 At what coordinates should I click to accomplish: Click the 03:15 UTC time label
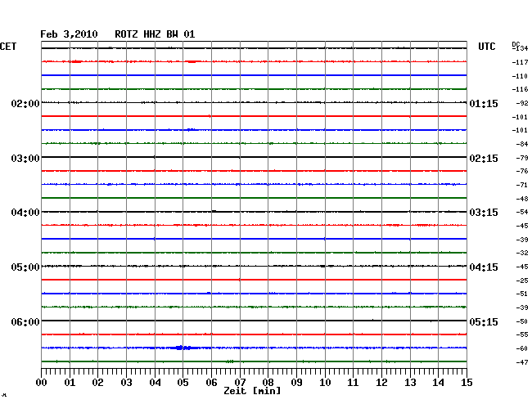[x=484, y=213]
